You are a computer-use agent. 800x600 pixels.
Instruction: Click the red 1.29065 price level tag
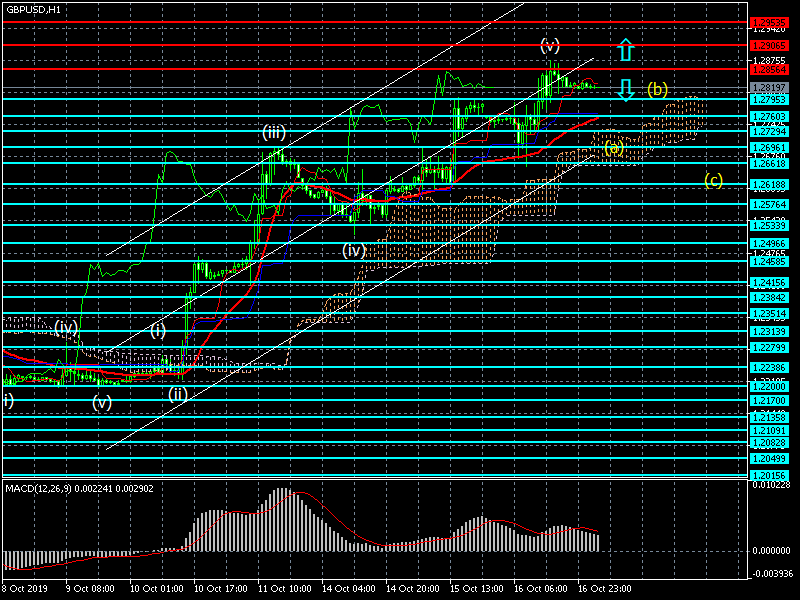769,45
